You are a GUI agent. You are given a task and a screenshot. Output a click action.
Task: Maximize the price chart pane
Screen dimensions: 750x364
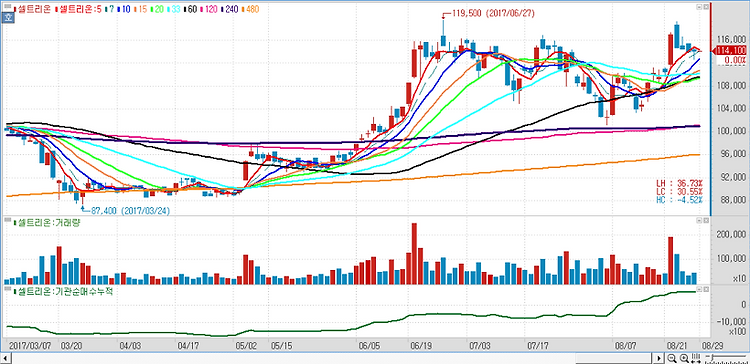pyautogui.click(x=706, y=7)
